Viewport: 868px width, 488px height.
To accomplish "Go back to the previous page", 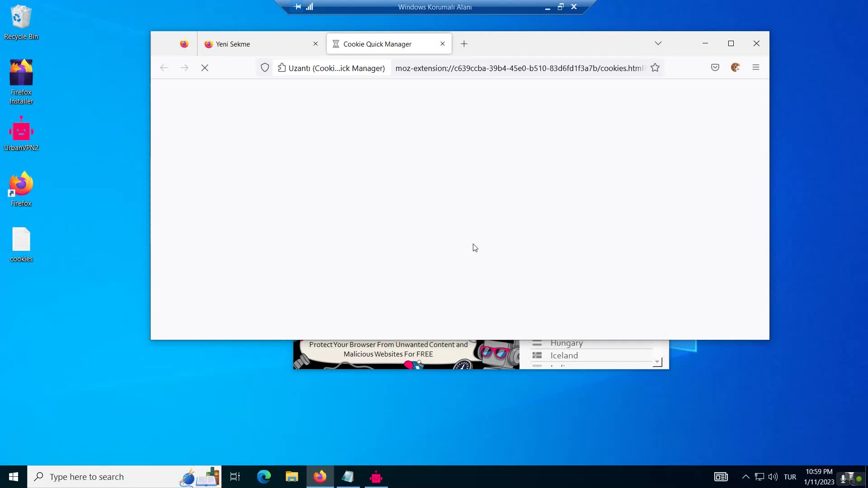I will [x=164, y=68].
